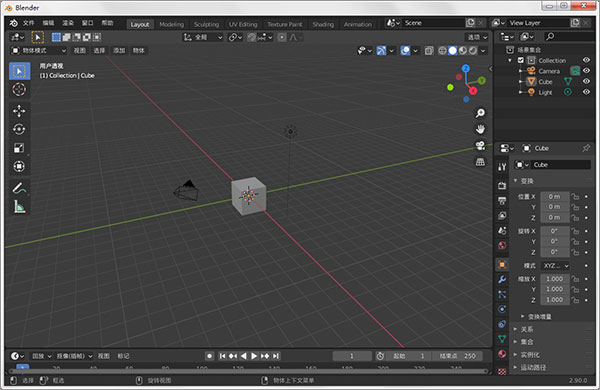Switch to the Sculpting workspace tab

(206, 24)
